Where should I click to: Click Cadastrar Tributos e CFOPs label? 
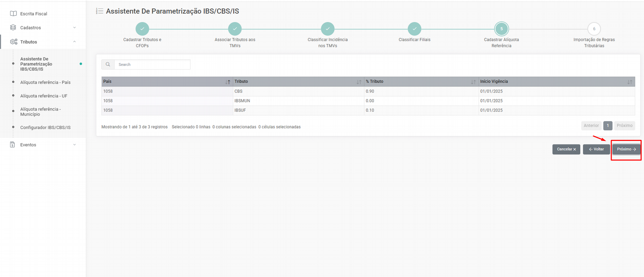point(142,43)
